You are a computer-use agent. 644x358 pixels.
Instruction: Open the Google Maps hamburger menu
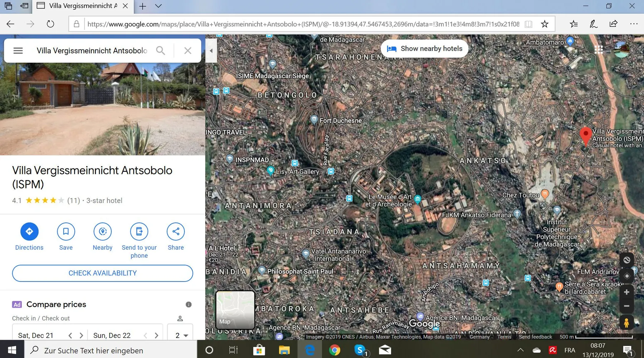point(18,50)
